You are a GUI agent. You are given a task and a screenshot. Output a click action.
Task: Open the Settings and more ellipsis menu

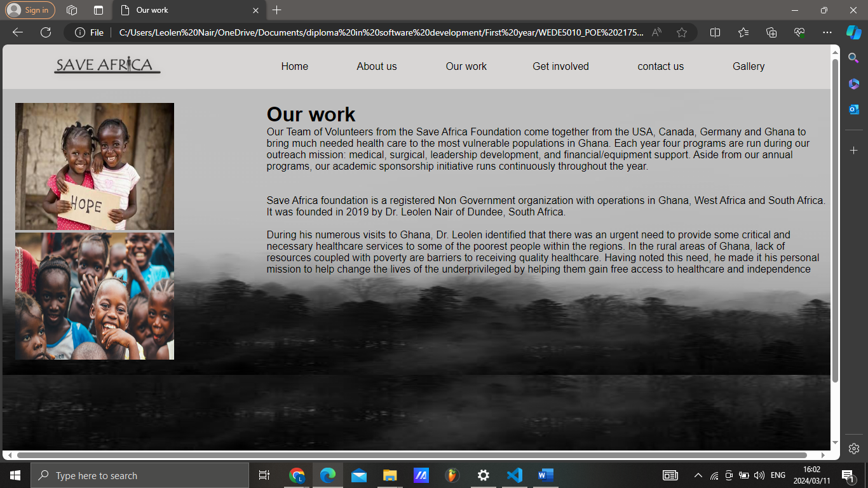(827, 32)
